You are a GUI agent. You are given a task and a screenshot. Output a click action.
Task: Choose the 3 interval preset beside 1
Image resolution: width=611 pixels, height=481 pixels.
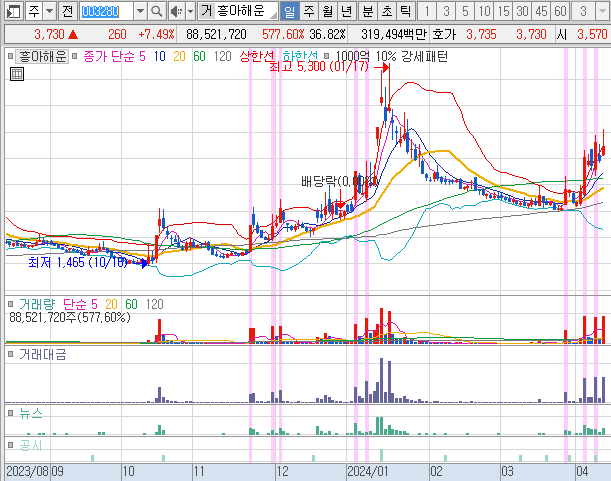446,11
